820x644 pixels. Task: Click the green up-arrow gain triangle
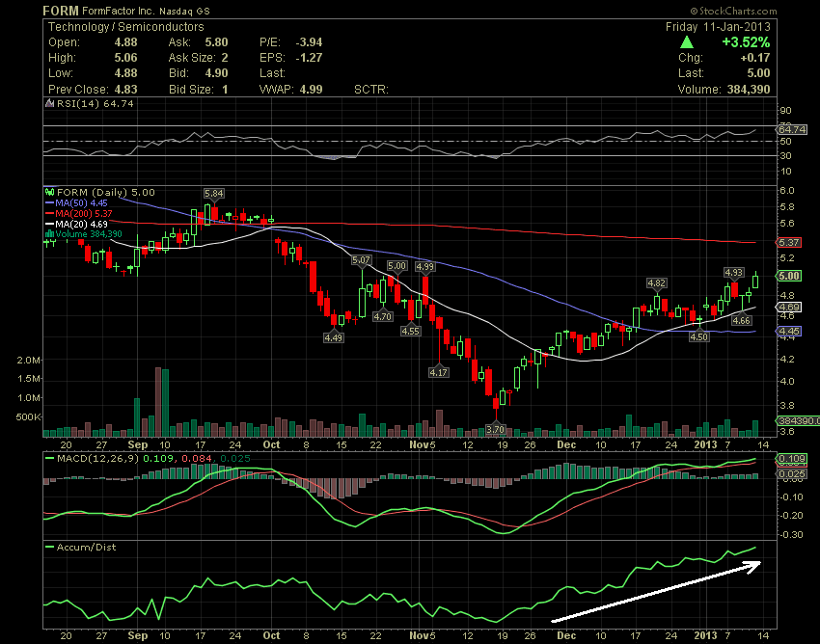687,42
